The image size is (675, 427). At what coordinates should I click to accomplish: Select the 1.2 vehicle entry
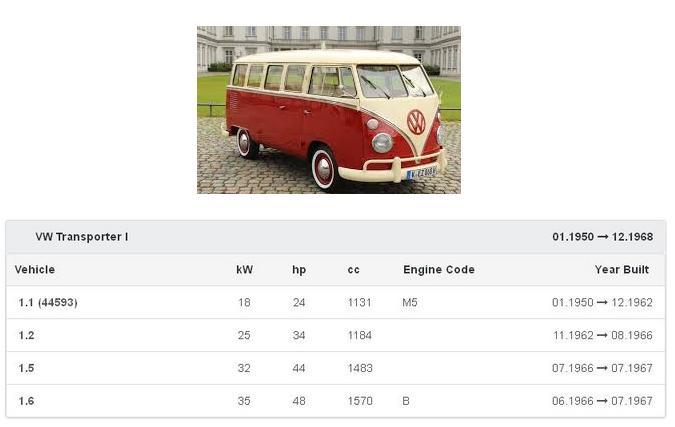pos(26,335)
